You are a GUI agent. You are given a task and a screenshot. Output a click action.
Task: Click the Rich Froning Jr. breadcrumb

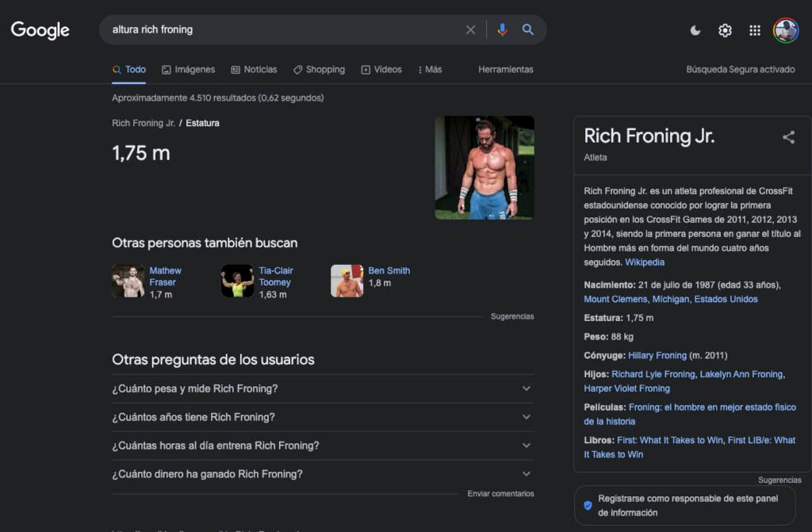[144, 123]
